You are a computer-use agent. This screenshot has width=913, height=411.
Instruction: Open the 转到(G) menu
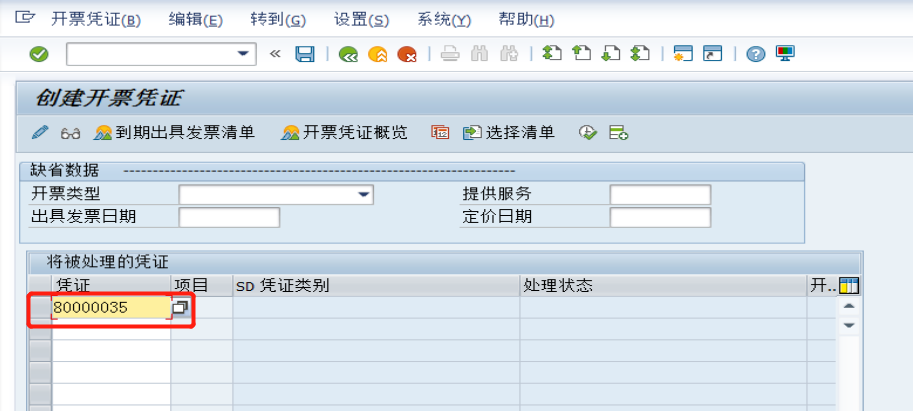pyautogui.click(x=278, y=20)
